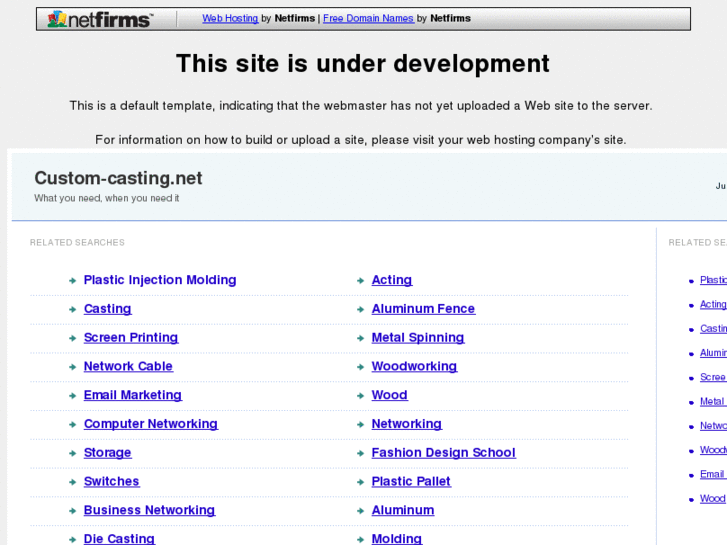Click the Custom-casting.net site title
This screenshot has height=545, width=727.
pyautogui.click(x=118, y=178)
